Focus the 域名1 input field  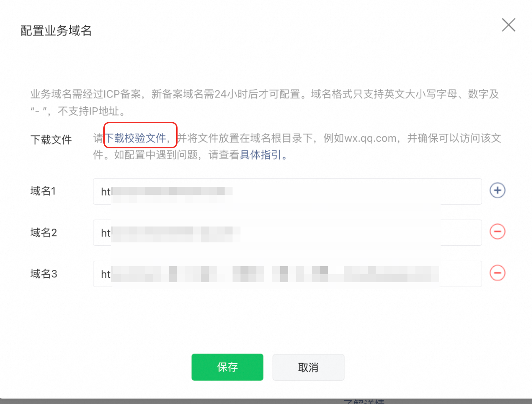(287, 191)
